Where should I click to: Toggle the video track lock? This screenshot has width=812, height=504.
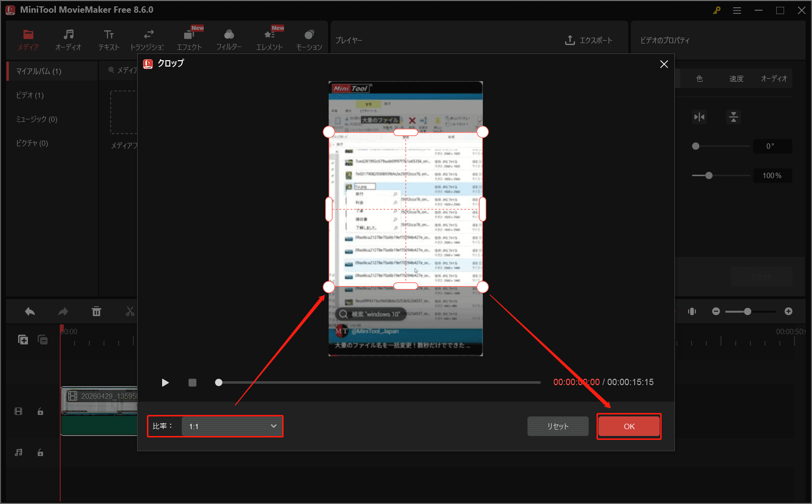(40, 412)
